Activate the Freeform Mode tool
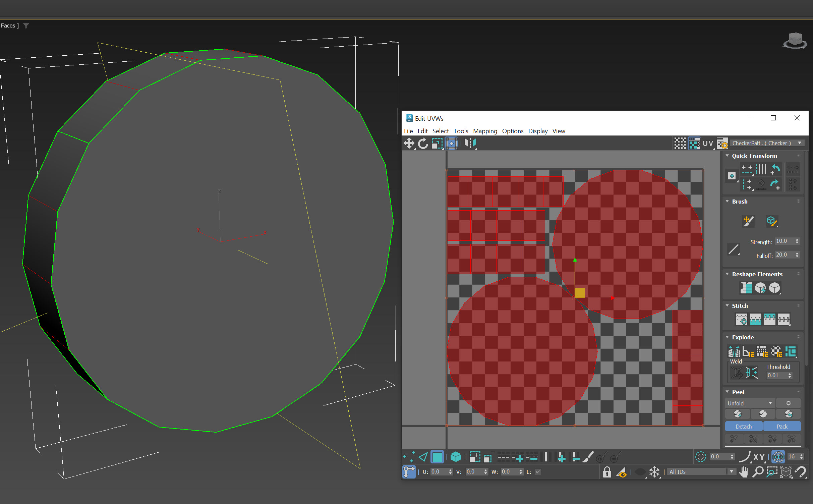Viewport: 813px width, 504px height. (x=451, y=144)
